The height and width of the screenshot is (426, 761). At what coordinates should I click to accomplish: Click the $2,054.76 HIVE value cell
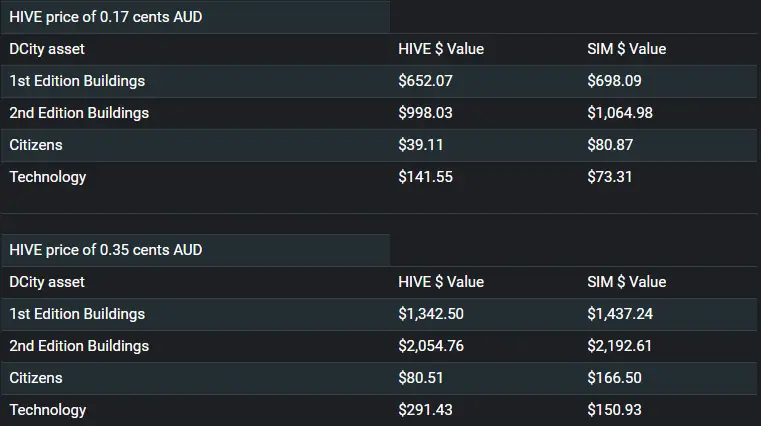(x=431, y=346)
